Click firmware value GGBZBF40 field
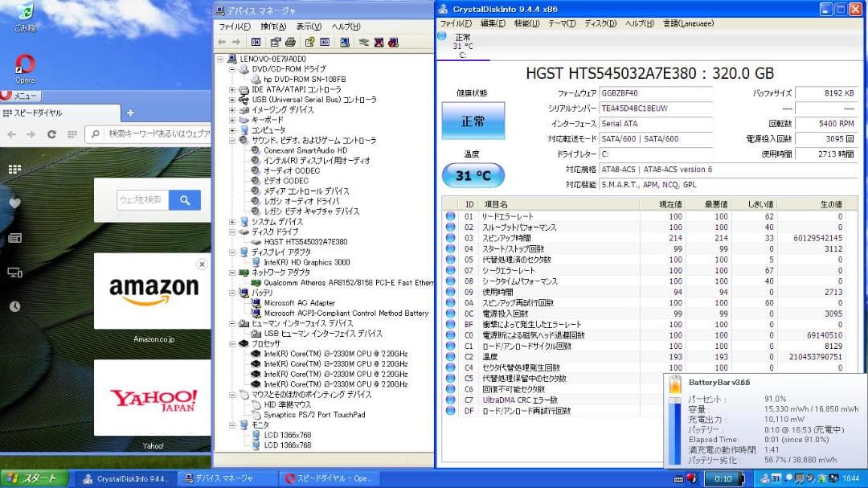Viewport: 868px width, 488px height. (656, 93)
